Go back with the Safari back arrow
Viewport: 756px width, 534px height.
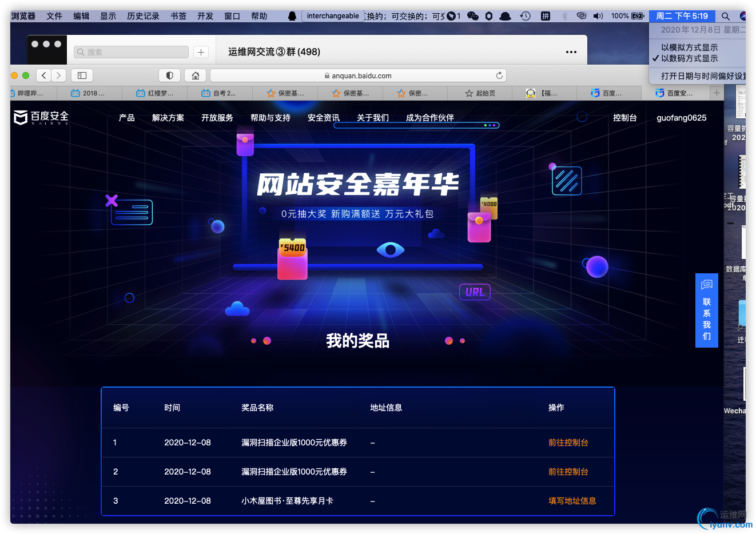pyautogui.click(x=44, y=75)
